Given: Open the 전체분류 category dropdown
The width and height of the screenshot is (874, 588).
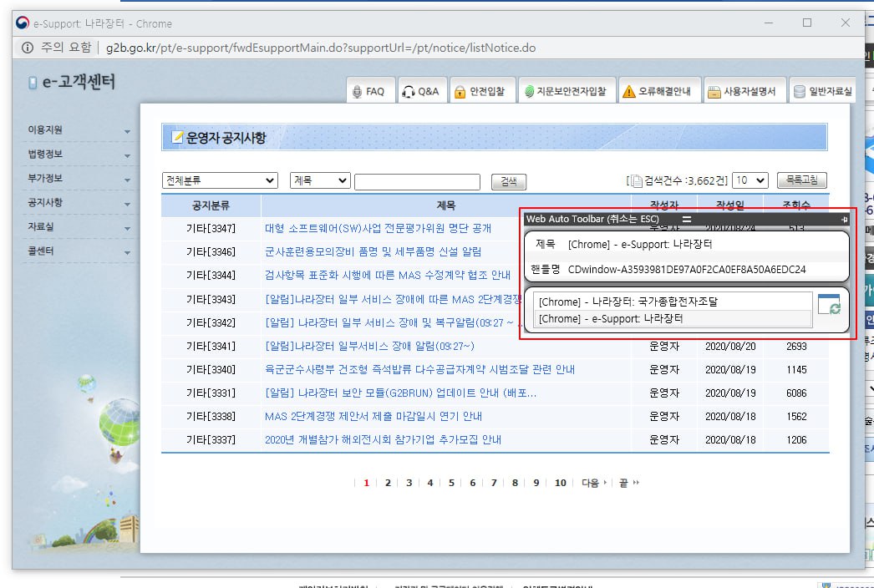Looking at the screenshot, I should 220,180.
